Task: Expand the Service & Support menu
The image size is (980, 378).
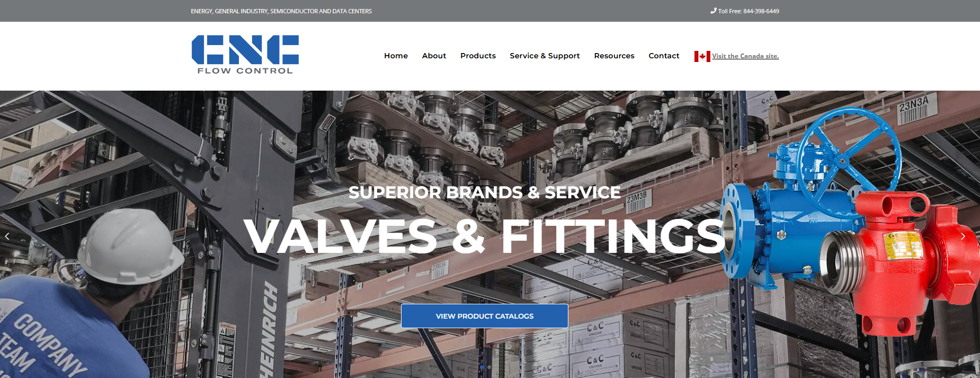Action: click(545, 56)
